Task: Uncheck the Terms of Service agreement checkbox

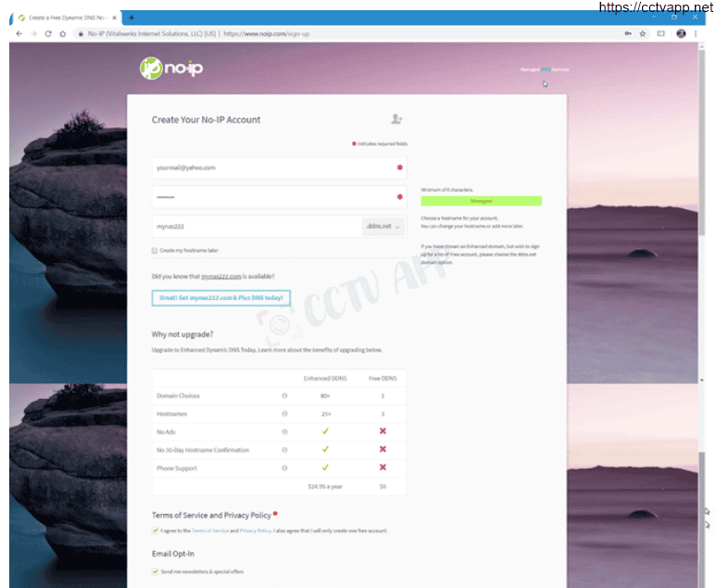Action: (x=156, y=531)
